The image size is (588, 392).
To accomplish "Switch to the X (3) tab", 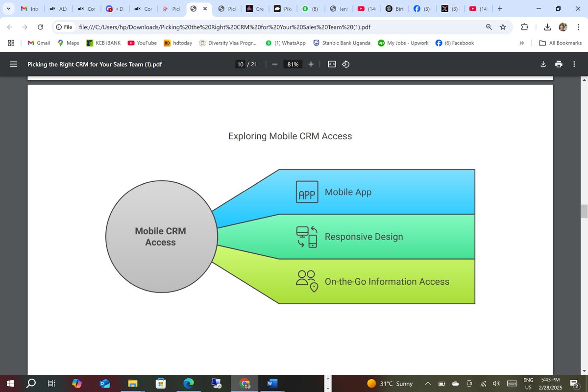I will click(x=451, y=9).
